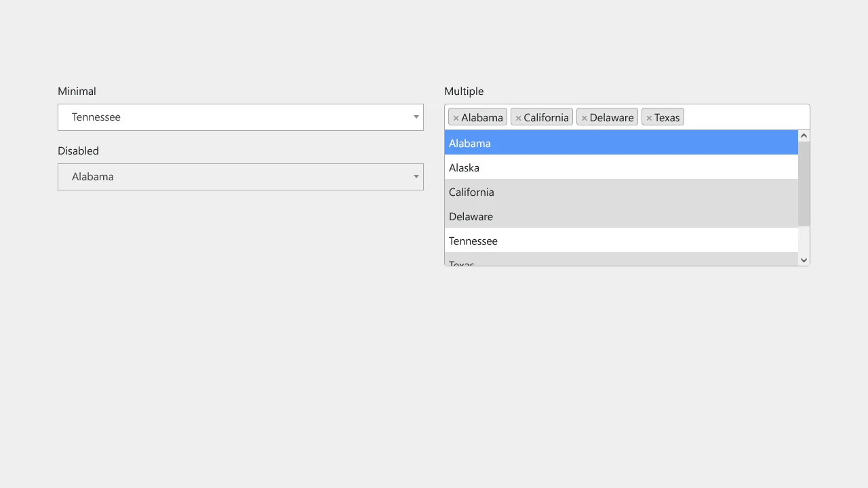Remove the Delaware tag with its × icon
Image resolution: width=868 pixels, height=488 pixels.
pyautogui.click(x=585, y=117)
